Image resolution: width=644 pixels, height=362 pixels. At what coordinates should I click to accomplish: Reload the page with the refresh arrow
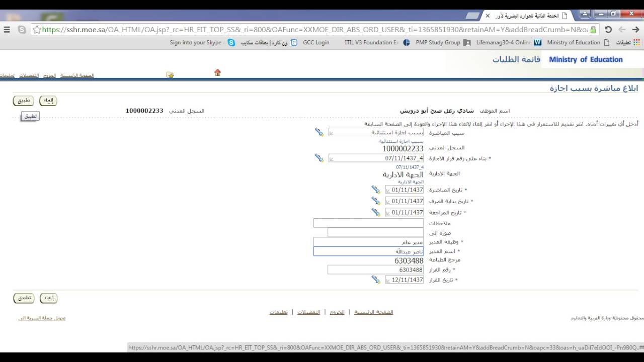pyautogui.click(x=608, y=30)
